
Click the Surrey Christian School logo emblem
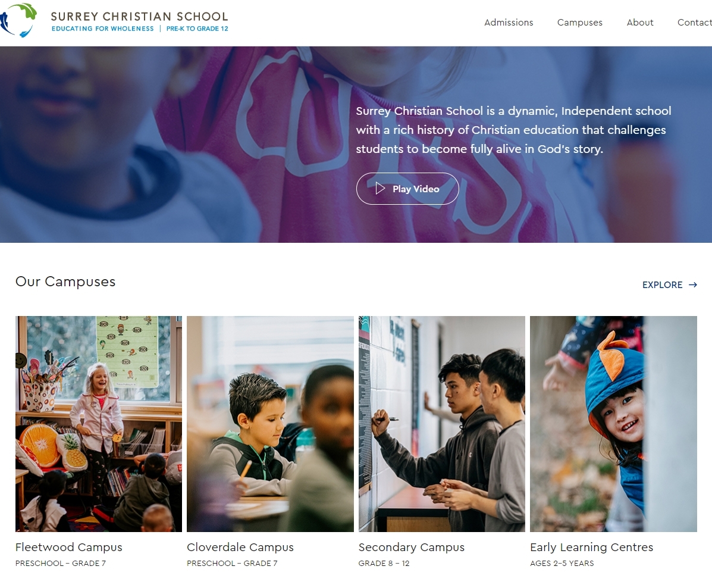[x=18, y=20]
